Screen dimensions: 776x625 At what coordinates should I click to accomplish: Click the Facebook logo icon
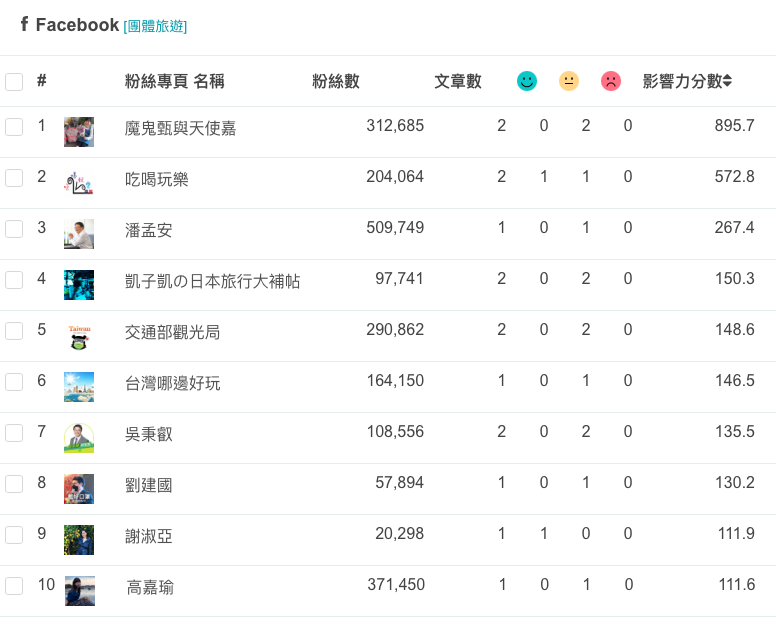click(x=24, y=23)
